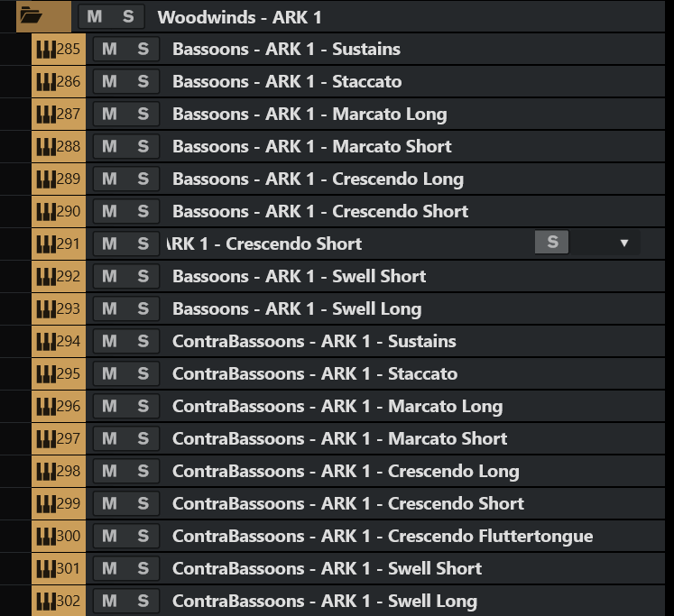Viewport: 674px width, 616px height.
Task: Click the MIDI keyboard icon of track 286
Action: tap(46, 81)
